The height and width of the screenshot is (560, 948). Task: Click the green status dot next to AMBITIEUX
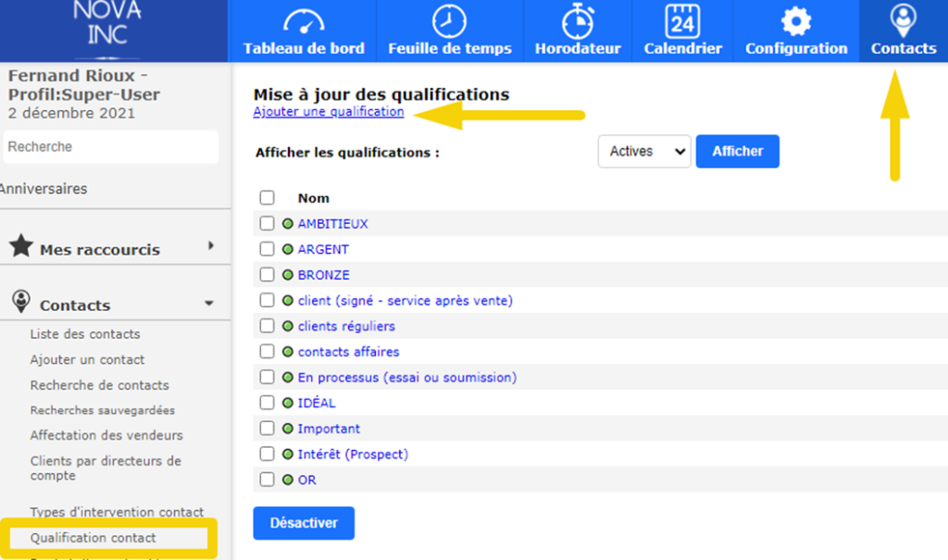point(288,224)
